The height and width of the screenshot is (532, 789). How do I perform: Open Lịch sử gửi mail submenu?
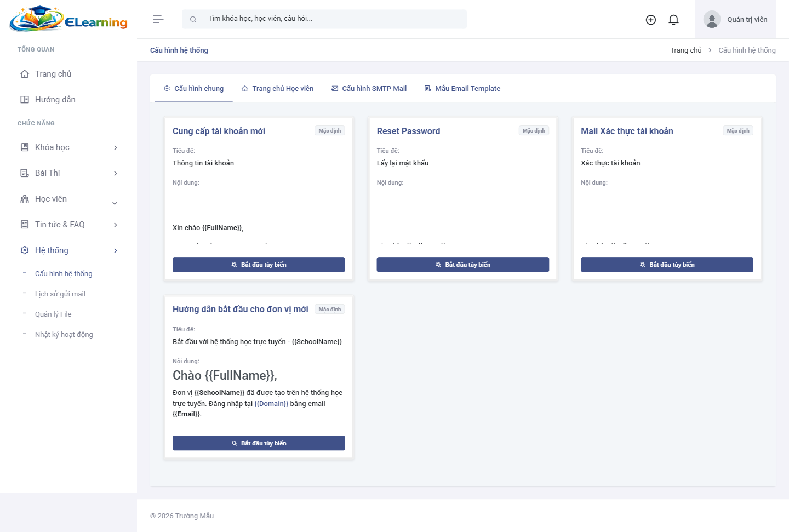pos(60,294)
